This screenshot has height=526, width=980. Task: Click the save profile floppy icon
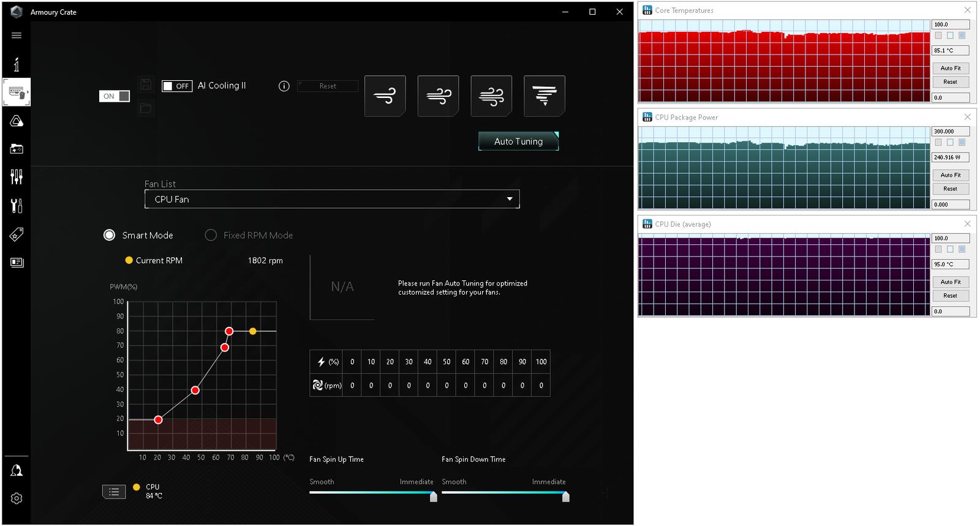point(146,85)
